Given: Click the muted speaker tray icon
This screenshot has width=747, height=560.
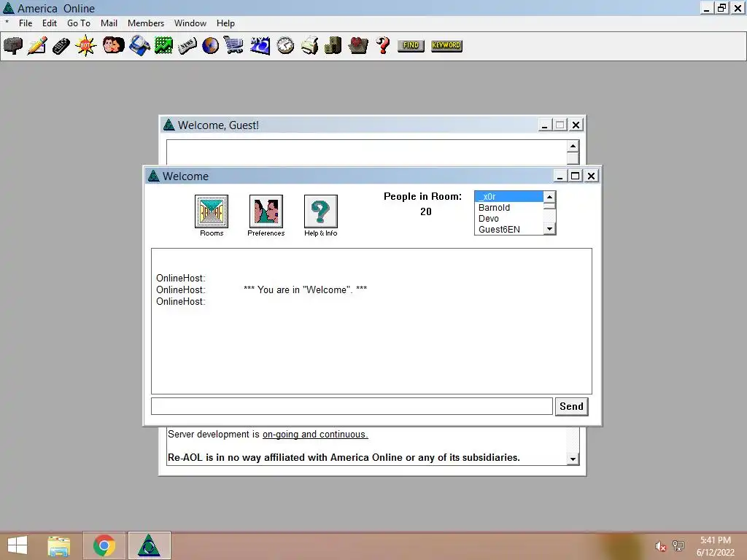Looking at the screenshot, I should [660, 546].
